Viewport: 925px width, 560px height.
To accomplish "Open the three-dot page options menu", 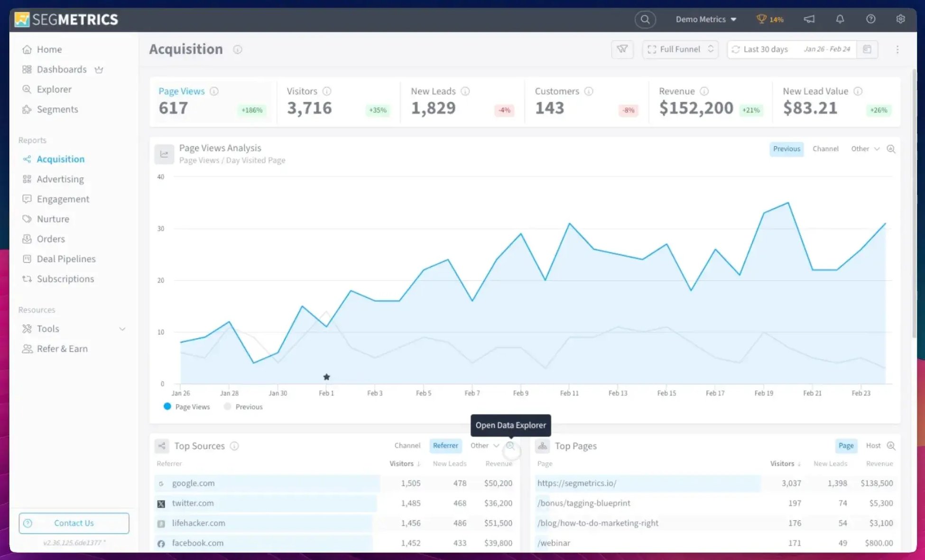I will [897, 49].
